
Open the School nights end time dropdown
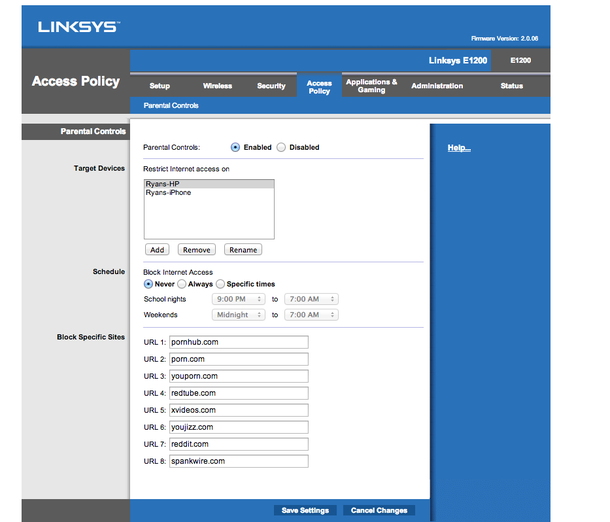[311, 299]
